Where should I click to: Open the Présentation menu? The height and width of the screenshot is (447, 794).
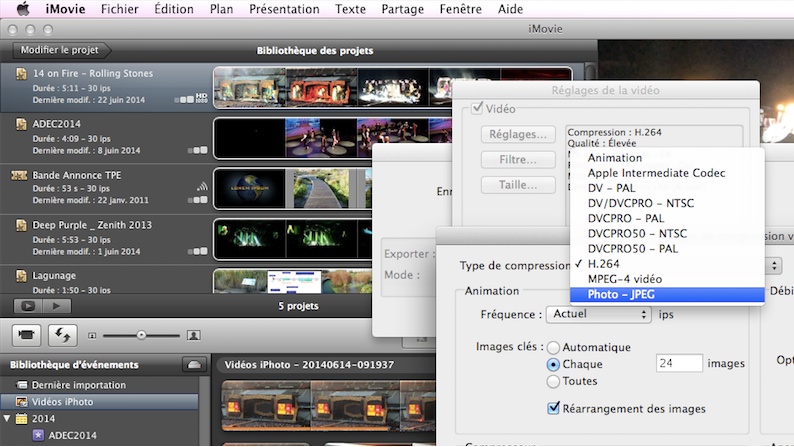[x=284, y=9]
